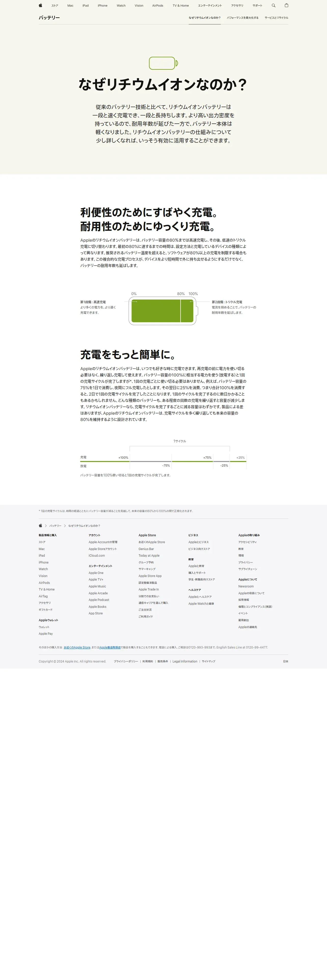Open Watch in the top navigation bar
Image resolution: width=327 pixels, height=980 pixels.
point(121,6)
